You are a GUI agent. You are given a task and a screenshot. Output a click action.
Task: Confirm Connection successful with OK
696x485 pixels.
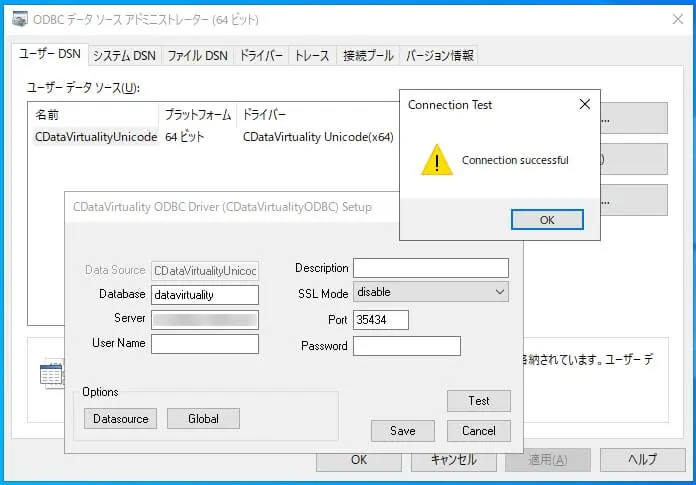[x=547, y=220]
